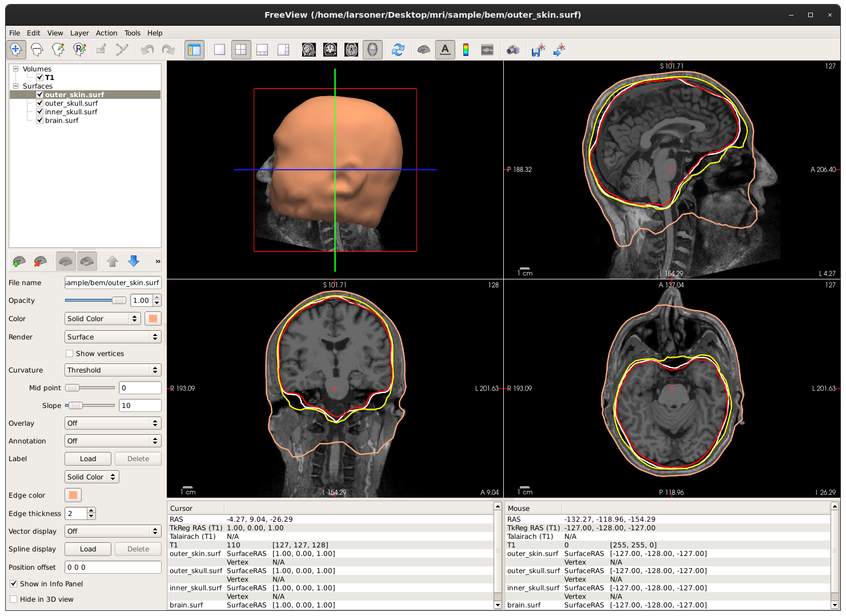Click the Opacity slider
Screen dimensions: 846x616
95,301
